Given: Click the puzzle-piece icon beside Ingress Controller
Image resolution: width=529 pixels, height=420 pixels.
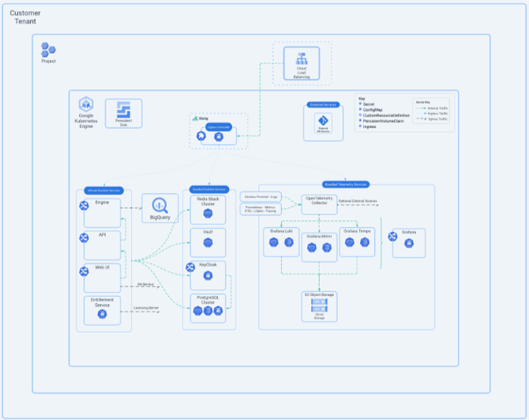Looking at the screenshot, I should 201,136.
